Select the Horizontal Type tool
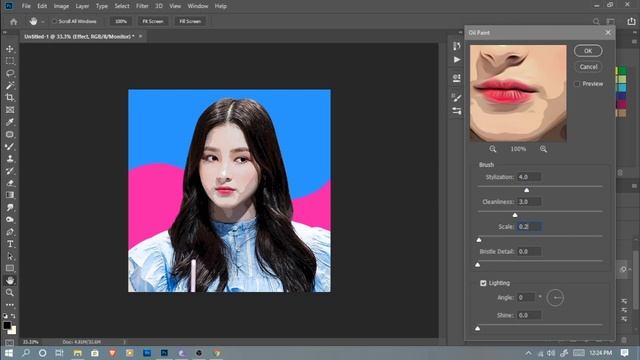This screenshot has height=360, width=640. (x=10, y=244)
